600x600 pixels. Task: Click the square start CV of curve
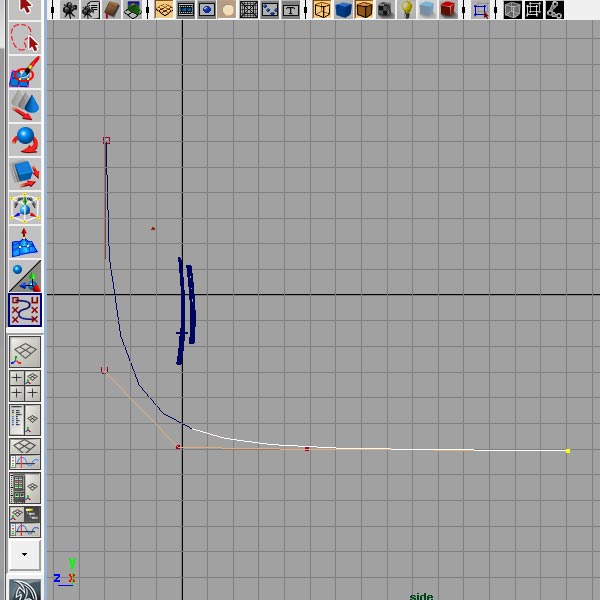(x=106, y=140)
